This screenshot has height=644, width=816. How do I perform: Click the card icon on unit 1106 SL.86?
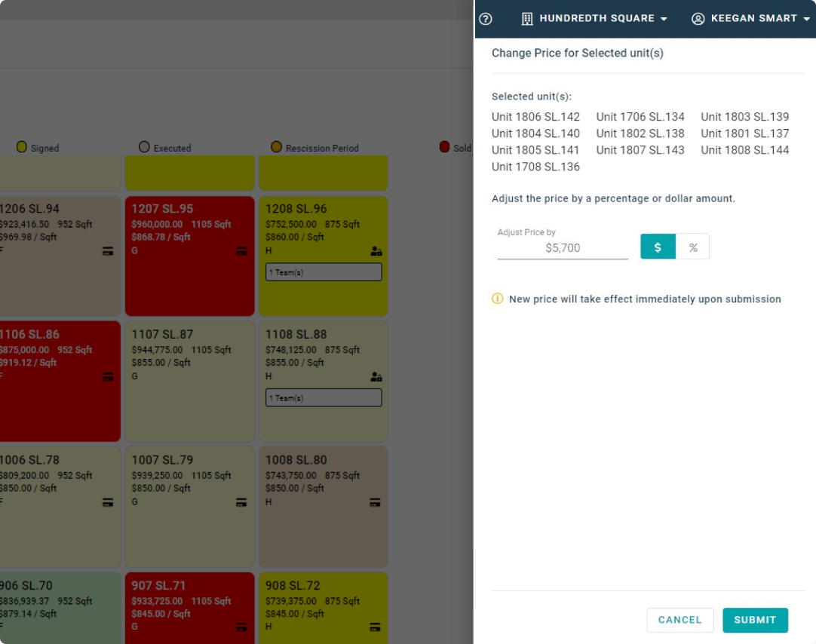[108, 377]
